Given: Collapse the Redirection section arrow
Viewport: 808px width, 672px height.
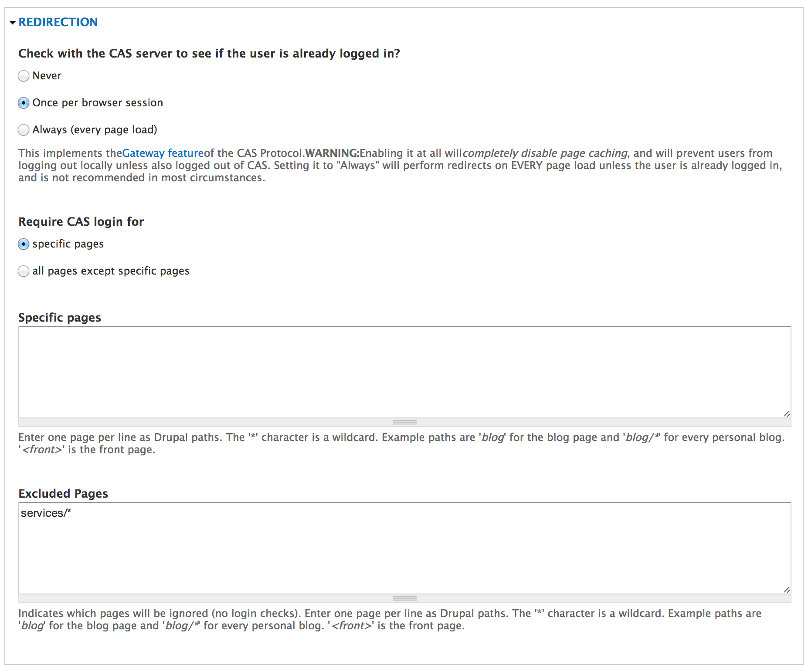Looking at the screenshot, I should [13, 22].
